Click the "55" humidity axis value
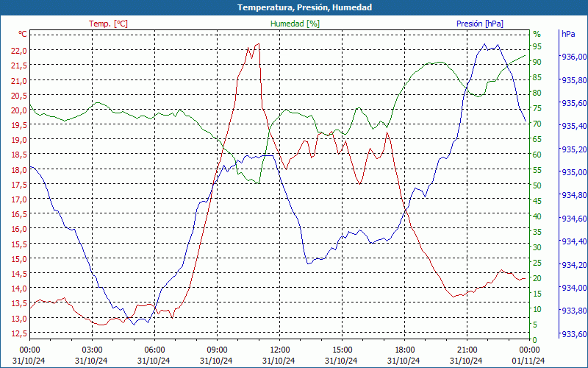588x368 pixels. coord(537,170)
